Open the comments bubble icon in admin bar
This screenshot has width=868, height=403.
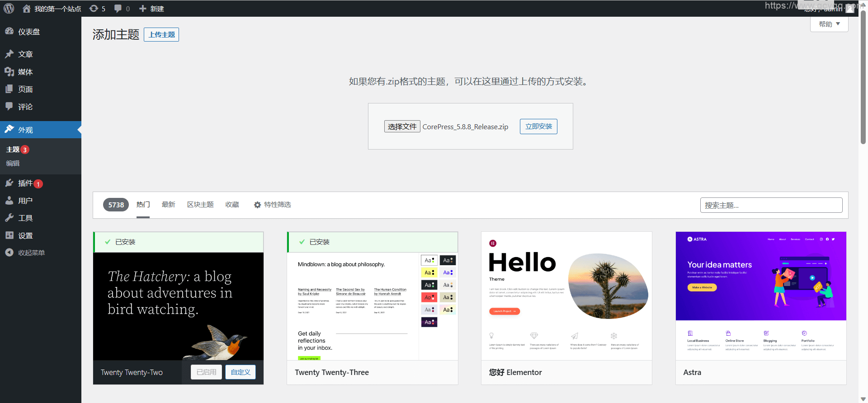point(118,9)
